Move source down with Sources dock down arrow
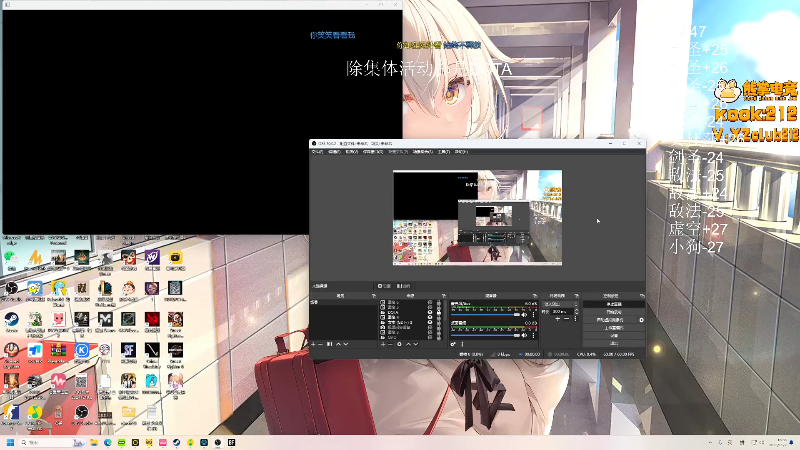 coord(416,344)
